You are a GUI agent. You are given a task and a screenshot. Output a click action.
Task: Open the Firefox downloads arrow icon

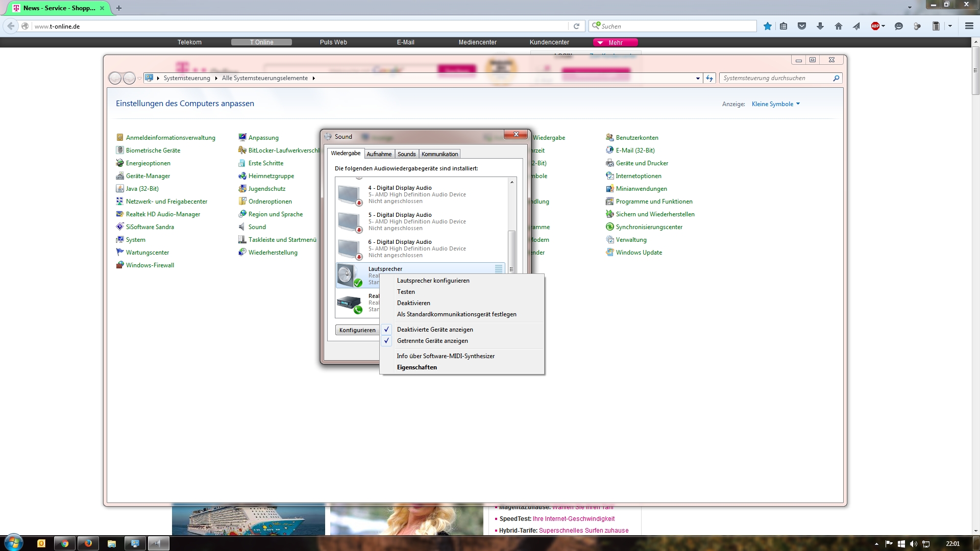pos(820,26)
